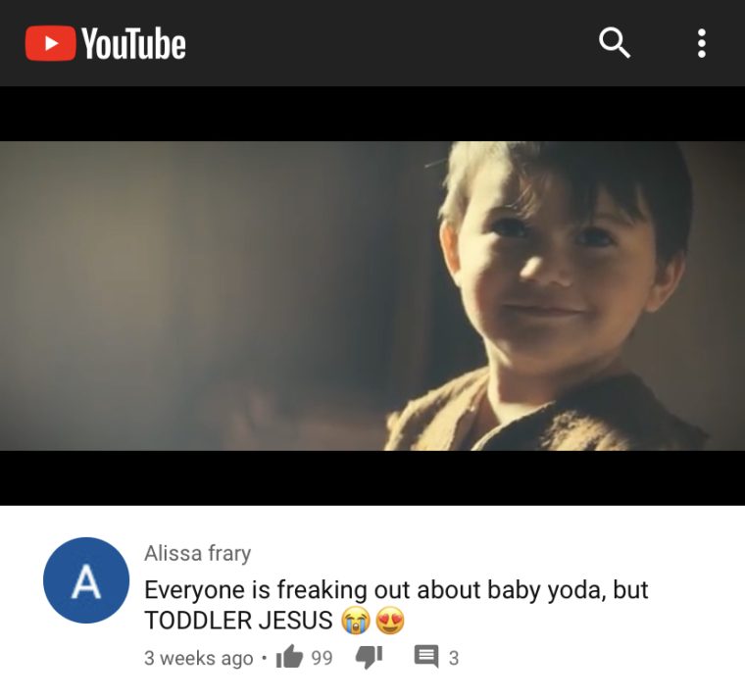Select the TODDLER JESUS comment text
The height and width of the screenshot is (700, 745).
coord(238,621)
